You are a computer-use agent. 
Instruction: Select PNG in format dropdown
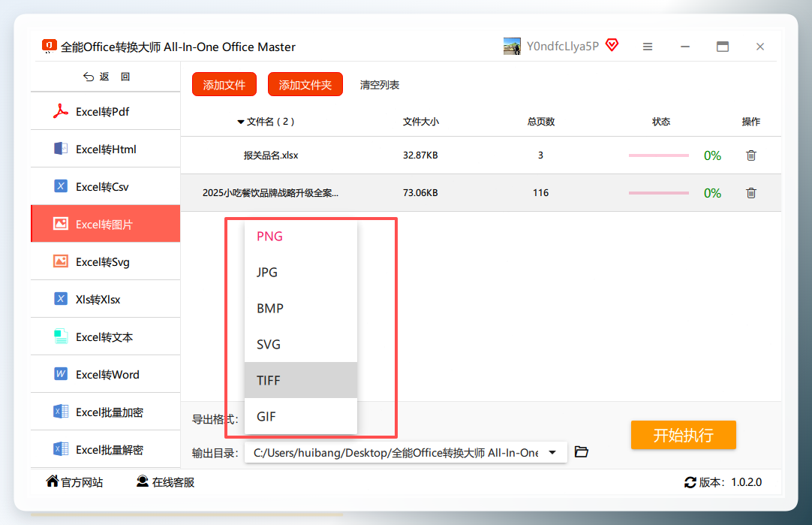300,236
